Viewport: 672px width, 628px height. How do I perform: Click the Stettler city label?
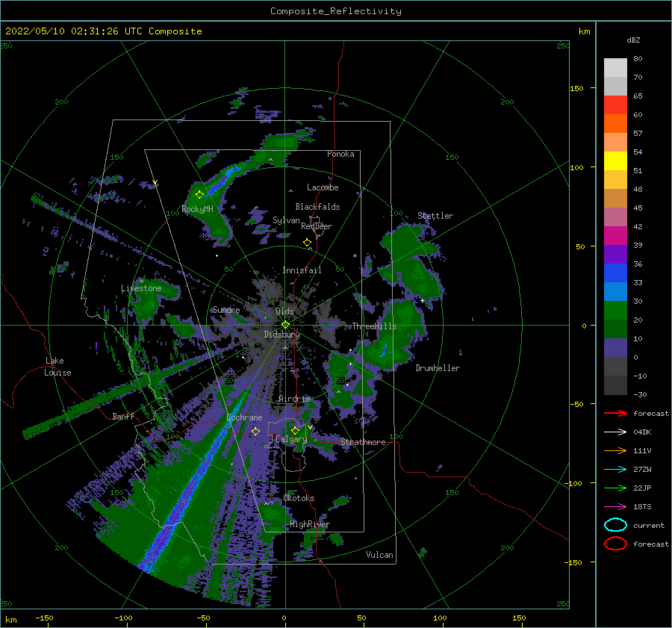click(x=435, y=216)
